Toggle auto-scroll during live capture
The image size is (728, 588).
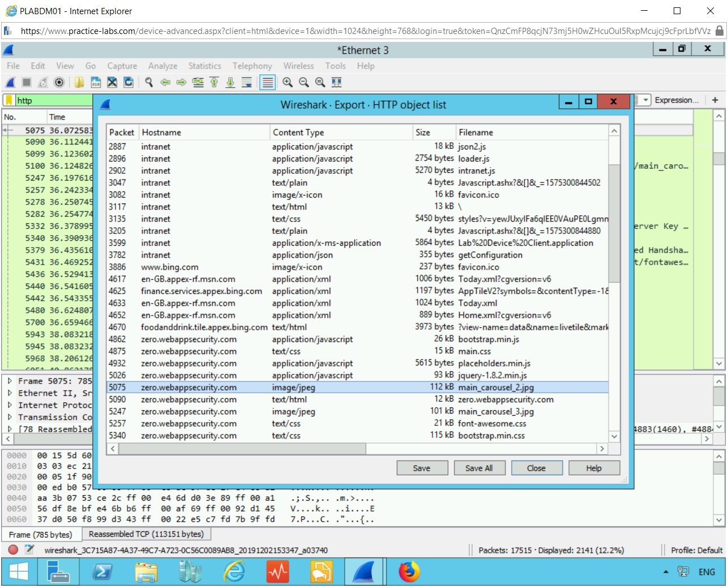click(x=247, y=83)
